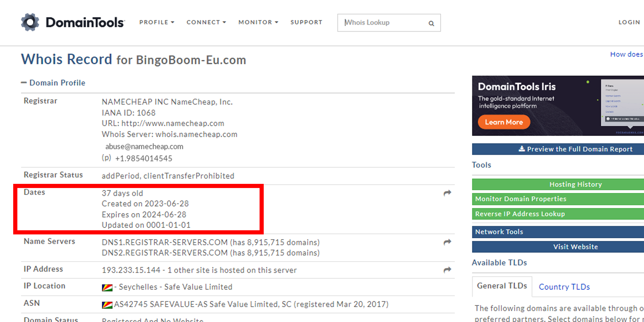The width and height of the screenshot is (644, 322).
Task: Click the share arrow in the IP Address row
Action: pos(447,270)
